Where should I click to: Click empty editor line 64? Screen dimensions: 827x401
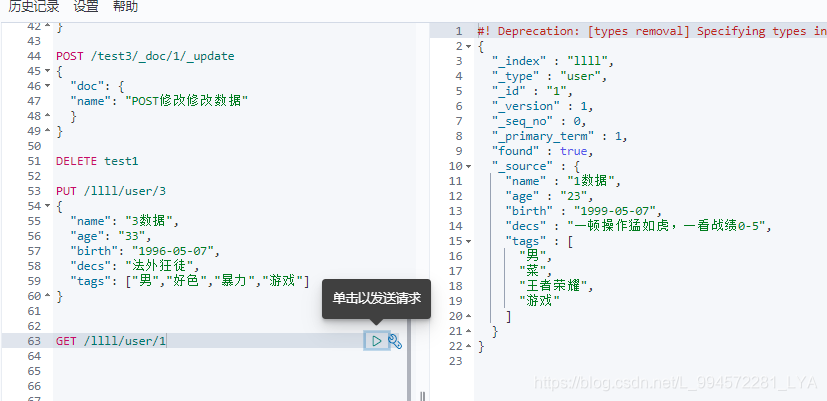pyautogui.click(x=230, y=356)
